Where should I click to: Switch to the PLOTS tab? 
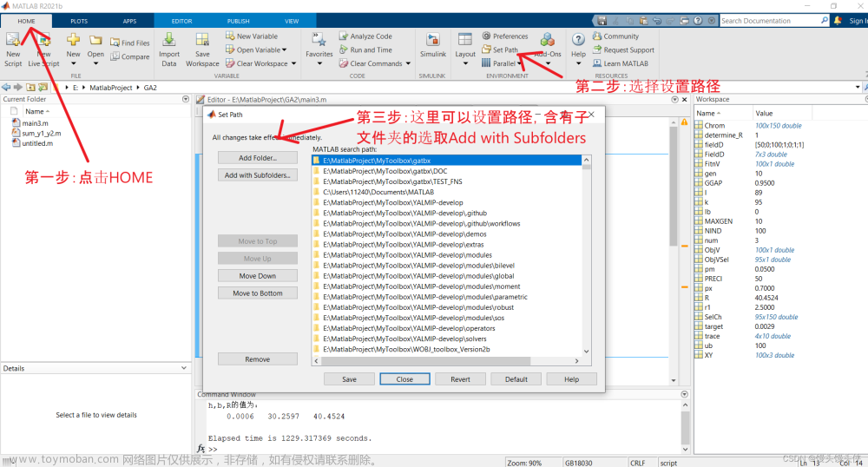coord(79,21)
